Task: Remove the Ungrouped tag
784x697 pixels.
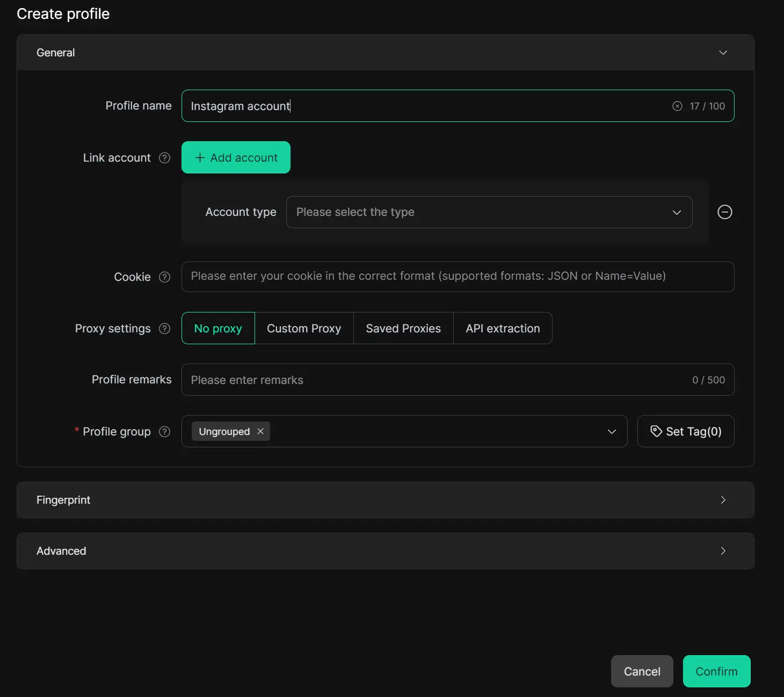Action: point(260,431)
